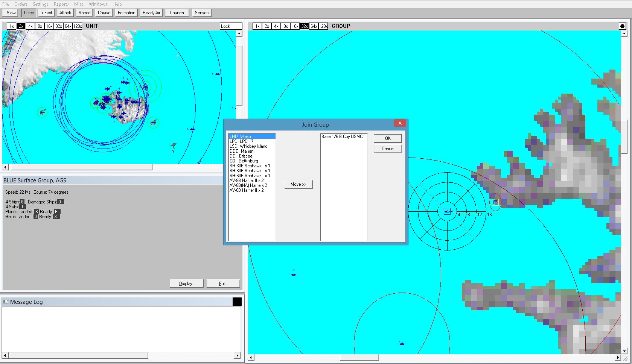Open the Orders menu
Viewport: 632px width, 364px height.
21,4
